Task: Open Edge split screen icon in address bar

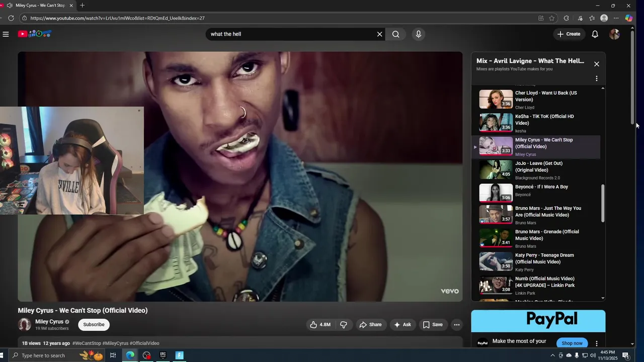Action: [x=541, y=18]
